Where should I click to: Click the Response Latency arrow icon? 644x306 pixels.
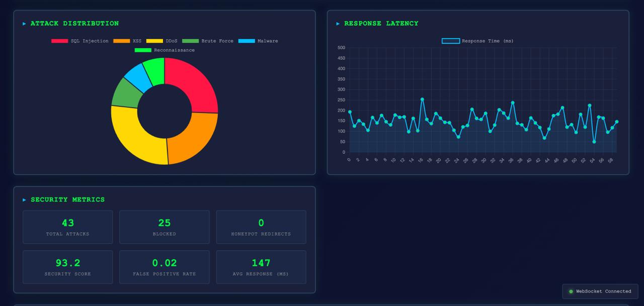tap(338, 24)
